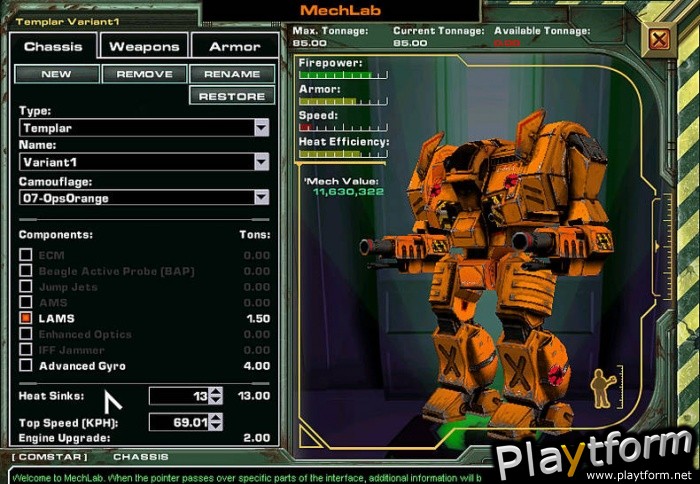The height and width of the screenshot is (484, 700).
Task: Expand the Type dropdown arrow
Action: (262, 128)
